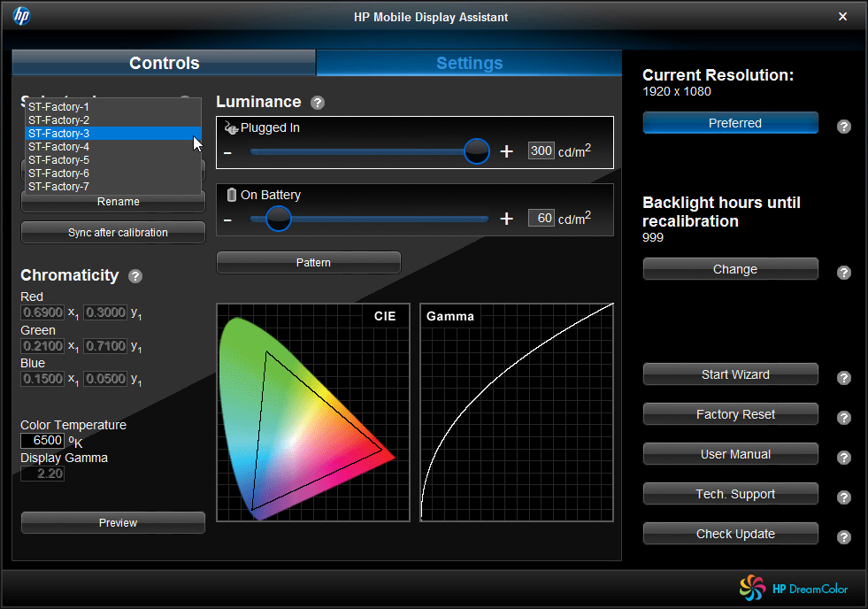Click help icon next to Factory Reset

(844, 418)
